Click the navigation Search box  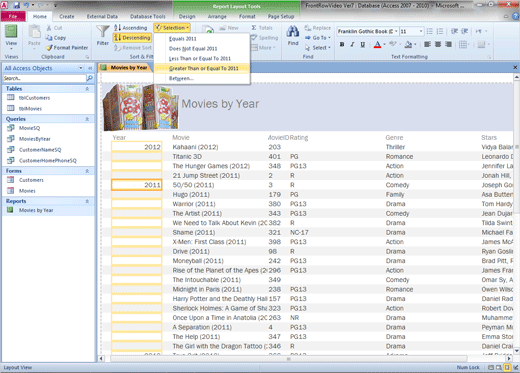[44, 78]
